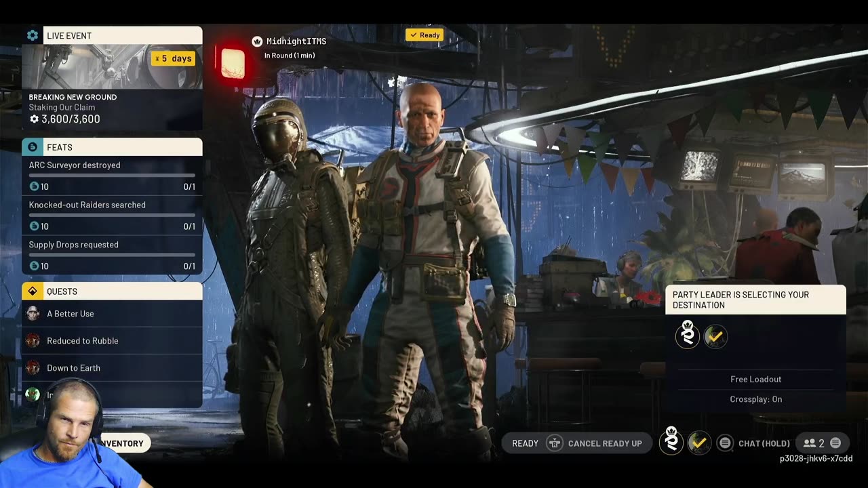Viewport: 868px width, 488px height.
Task: Click the In Round (1 min) status
Action: tap(290, 56)
